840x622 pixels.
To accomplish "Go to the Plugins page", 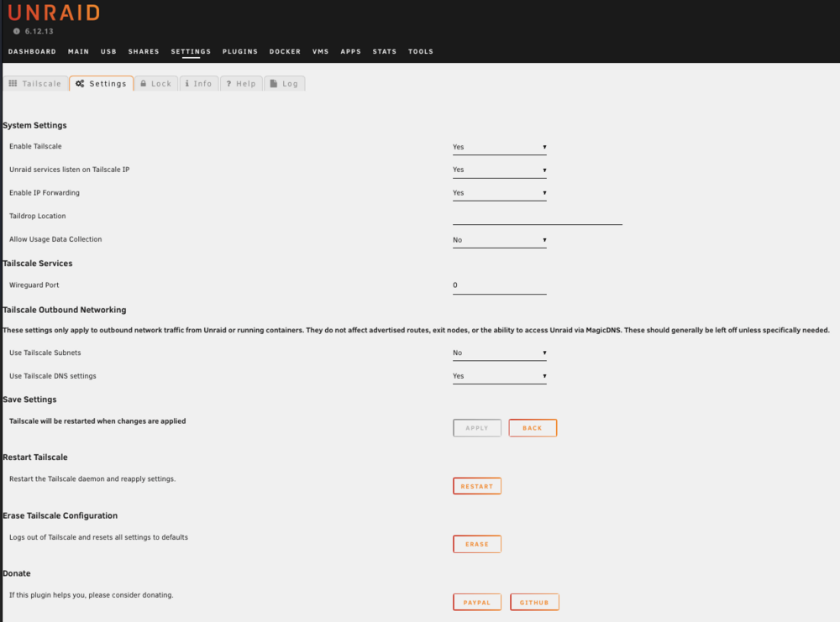I will (x=240, y=51).
